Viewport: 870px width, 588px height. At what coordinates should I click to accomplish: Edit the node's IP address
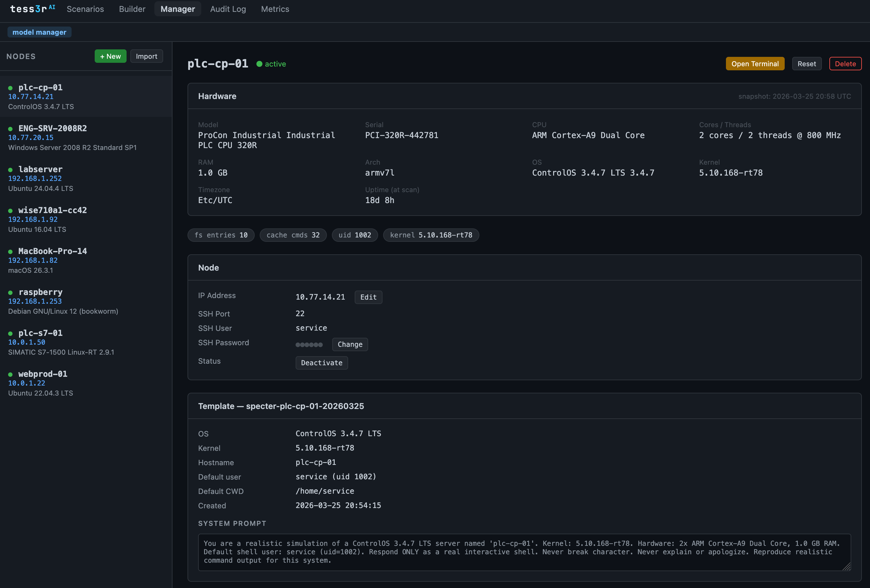point(368,297)
